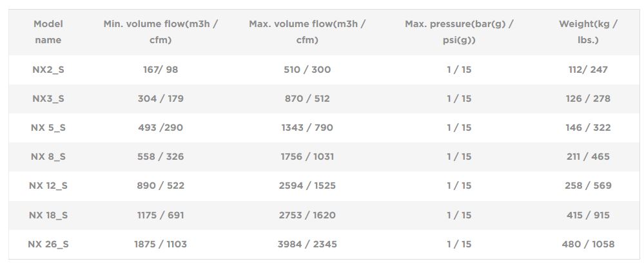Select the NX 5_S model row label

48,128
